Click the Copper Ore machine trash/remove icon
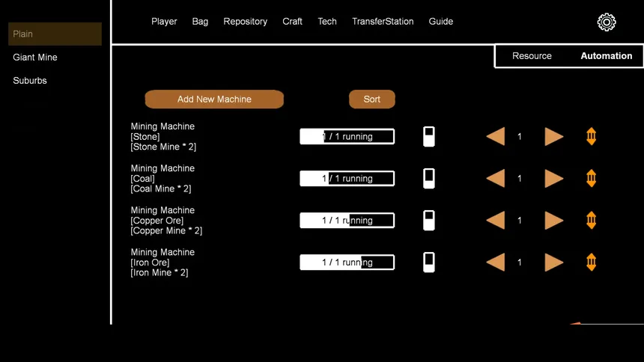Image resolution: width=644 pixels, height=362 pixels. pyautogui.click(x=591, y=221)
